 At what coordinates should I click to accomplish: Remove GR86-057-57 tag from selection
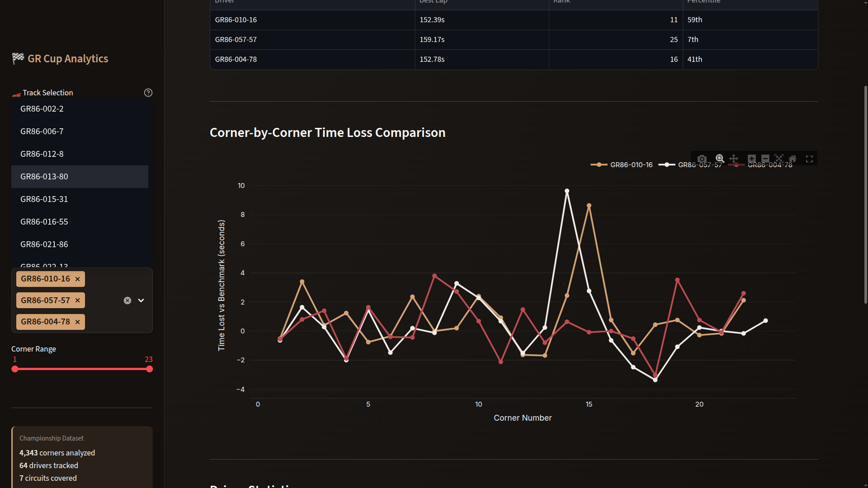pos(77,300)
